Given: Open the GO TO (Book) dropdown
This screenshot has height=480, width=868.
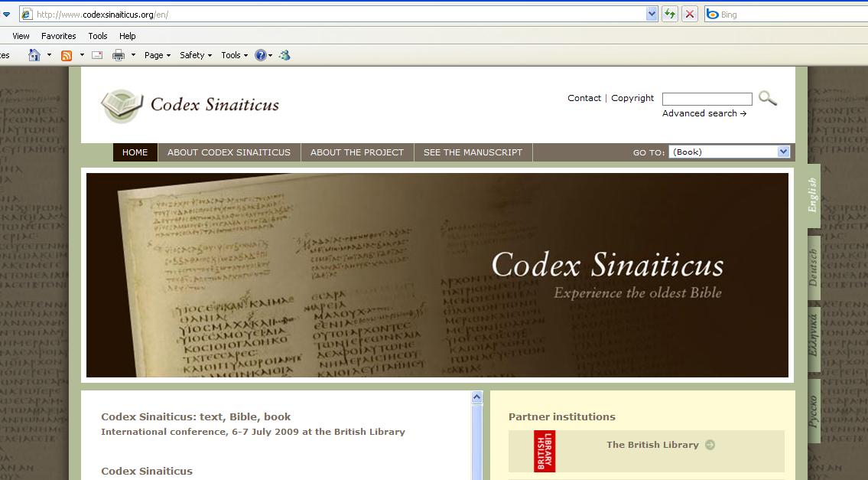Looking at the screenshot, I should [782, 152].
